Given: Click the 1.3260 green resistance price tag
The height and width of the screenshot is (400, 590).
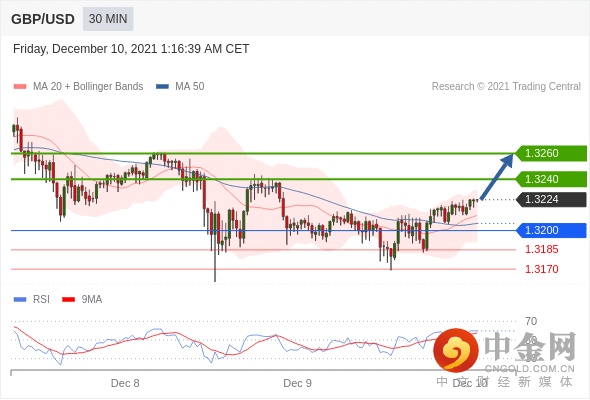Looking at the screenshot, I should pyautogui.click(x=551, y=154).
